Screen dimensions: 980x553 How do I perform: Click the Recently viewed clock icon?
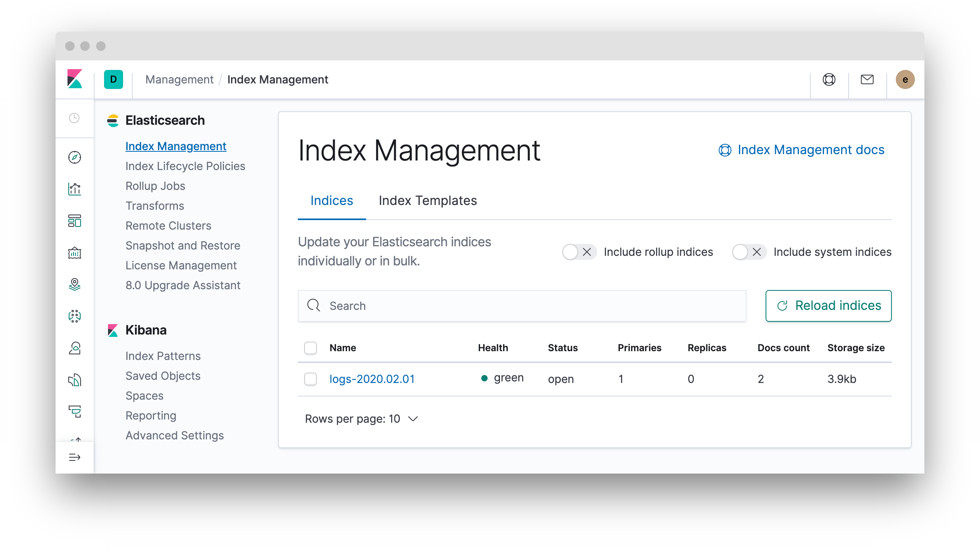[x=74, y=118]
